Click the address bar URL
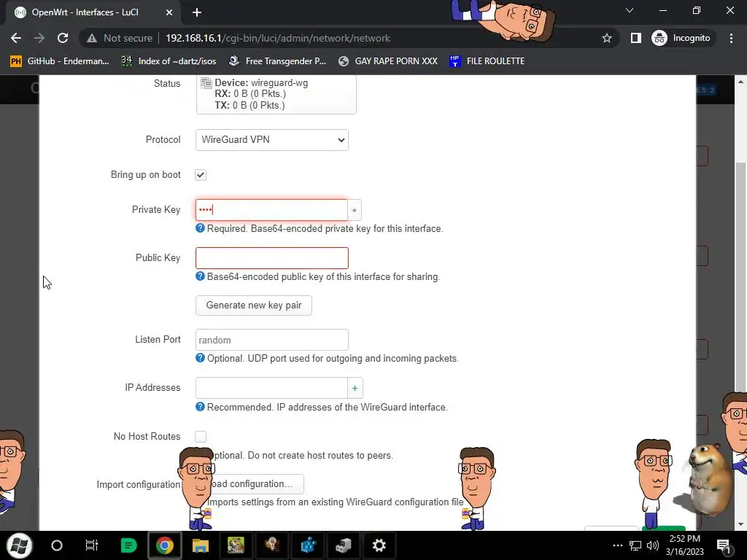 pos(278,38)
